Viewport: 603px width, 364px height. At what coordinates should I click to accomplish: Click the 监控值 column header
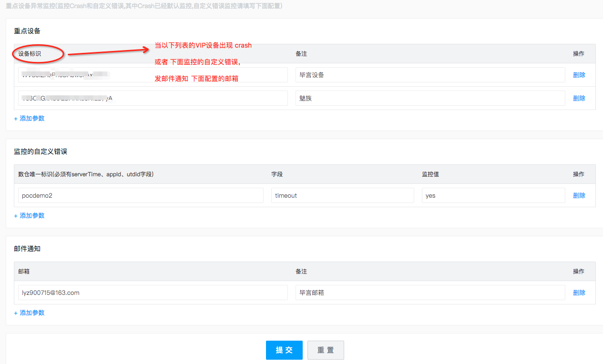pyautogui.click(x=430, y=174)
